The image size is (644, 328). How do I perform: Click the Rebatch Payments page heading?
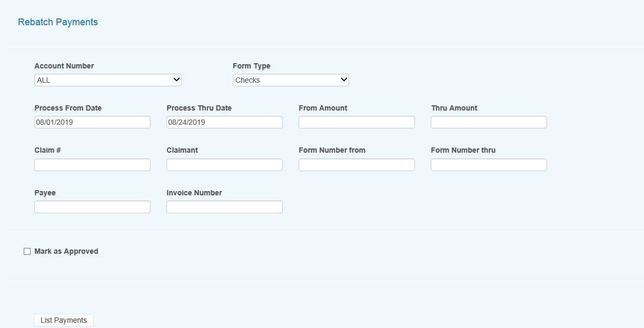pyautogui.click(x=58, y=22)
